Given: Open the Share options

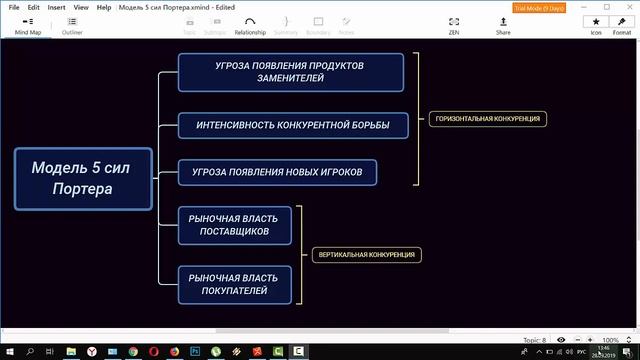Looking at the screenshot, I should coord(503,26).
